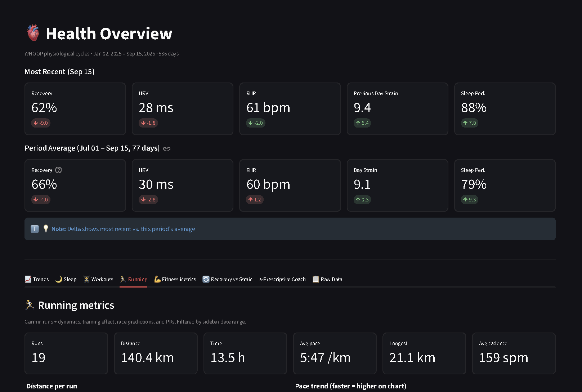Click the Most Recent Recovery 62% value
This screenshot has width=582, height=392.
click(44, 108)
